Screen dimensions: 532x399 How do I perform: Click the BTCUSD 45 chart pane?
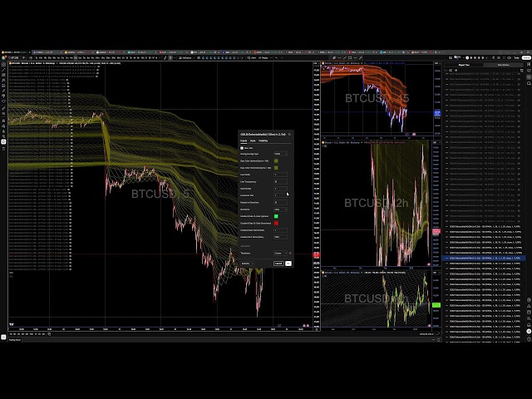(377, 98)
